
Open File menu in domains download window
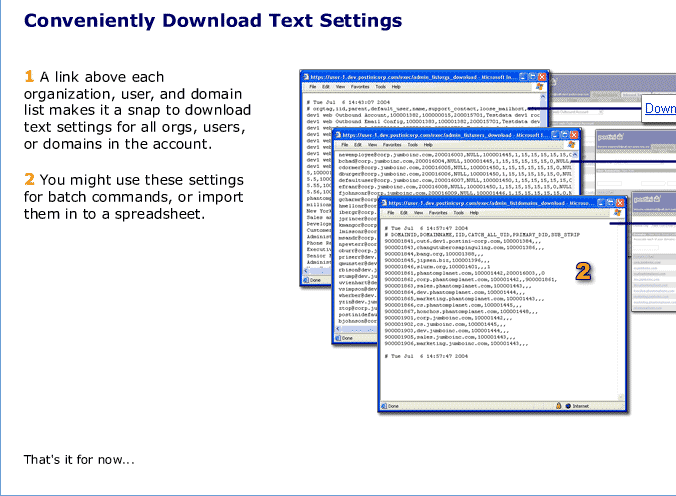coord(391,213)
